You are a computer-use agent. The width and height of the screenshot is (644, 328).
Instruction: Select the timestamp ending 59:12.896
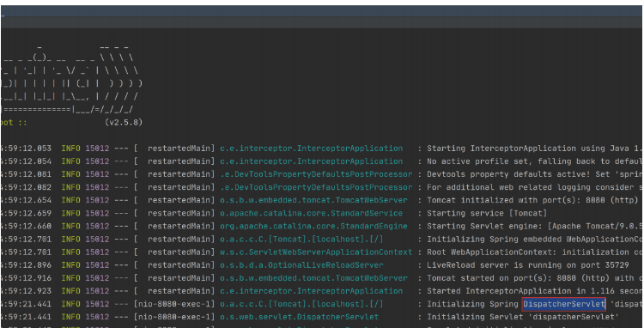click(27, 265)
